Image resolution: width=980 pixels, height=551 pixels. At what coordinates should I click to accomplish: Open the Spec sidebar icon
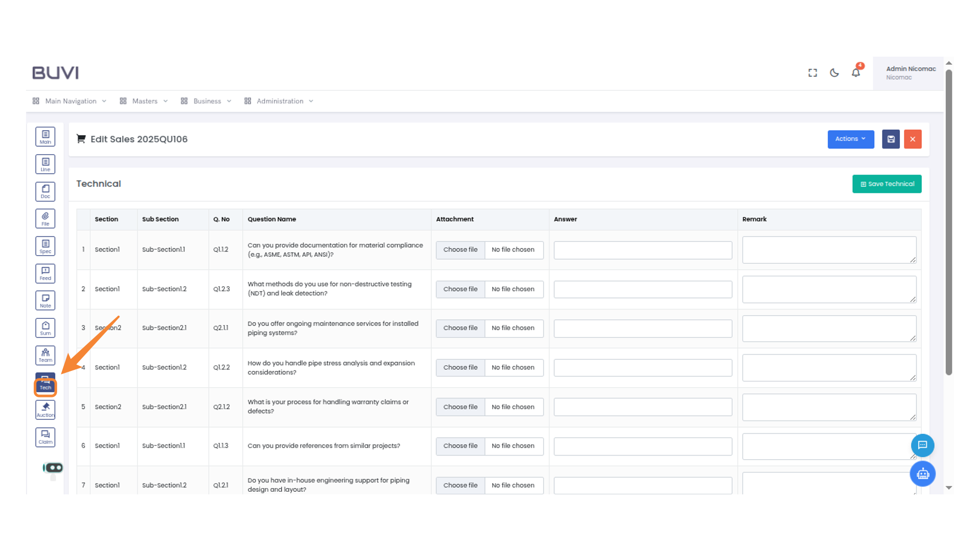click(45, 246)
